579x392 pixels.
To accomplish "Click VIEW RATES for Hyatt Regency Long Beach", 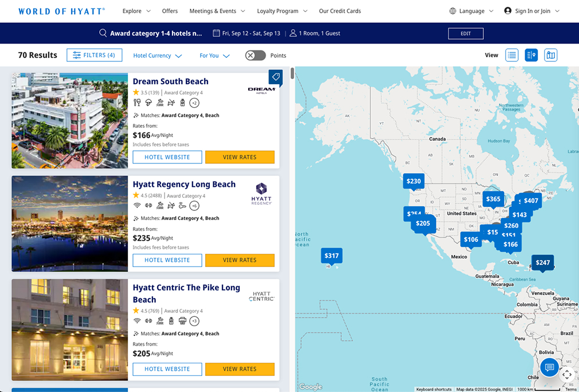I will click(x=240, y=260).
